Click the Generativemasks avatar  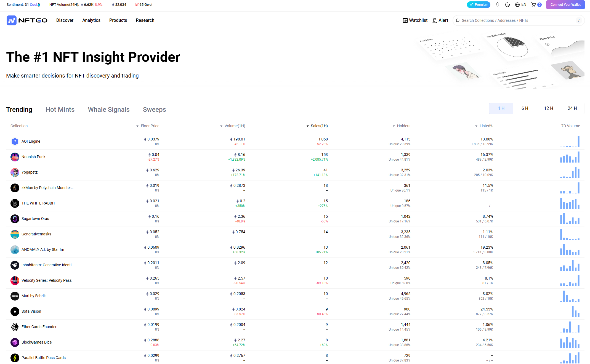pyautogui.click(x=15, y=234)
